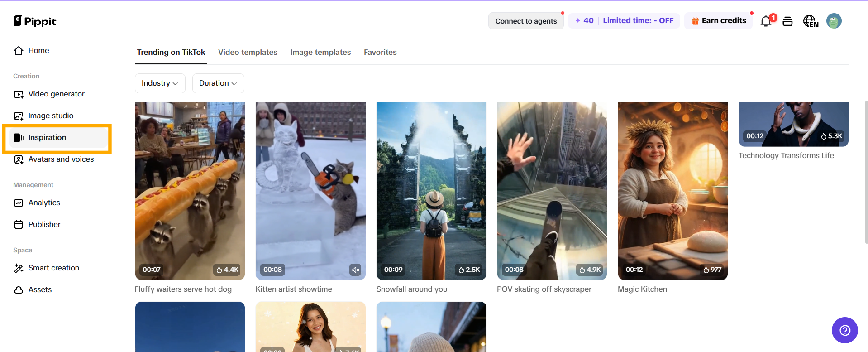Open Kitten artist showtime thumbnail
Image resolution: width=868 pixels, height=352 pixels.
tap(310, 191)
